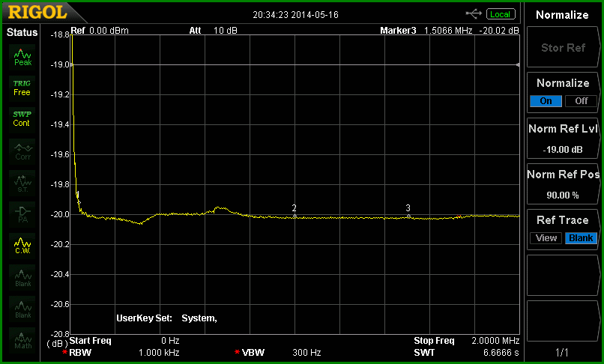Screen dimensions: 604x364
Task: Click the Local mode indicator
Action: pyautogui.click(x=501, y=14)
